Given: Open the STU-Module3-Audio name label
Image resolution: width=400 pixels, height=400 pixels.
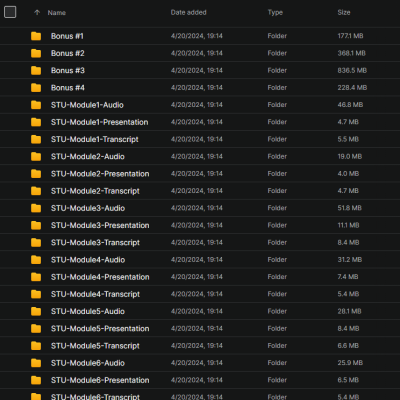Looking at the screenshot, I should (88, 208).
